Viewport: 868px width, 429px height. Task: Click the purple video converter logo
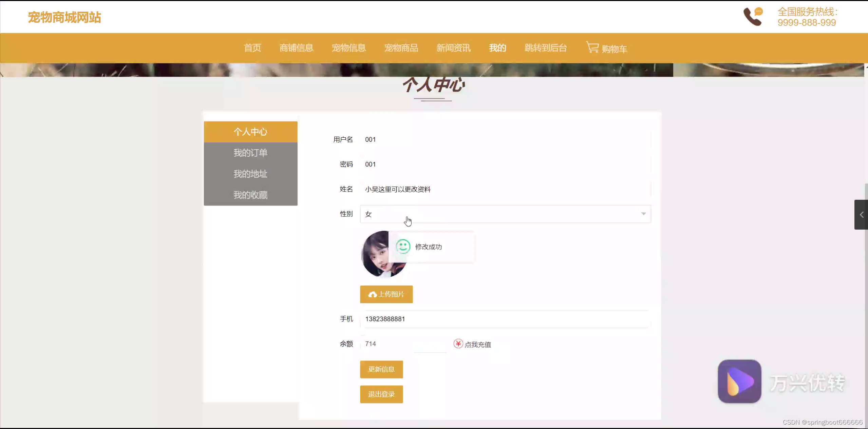[739, 381]
